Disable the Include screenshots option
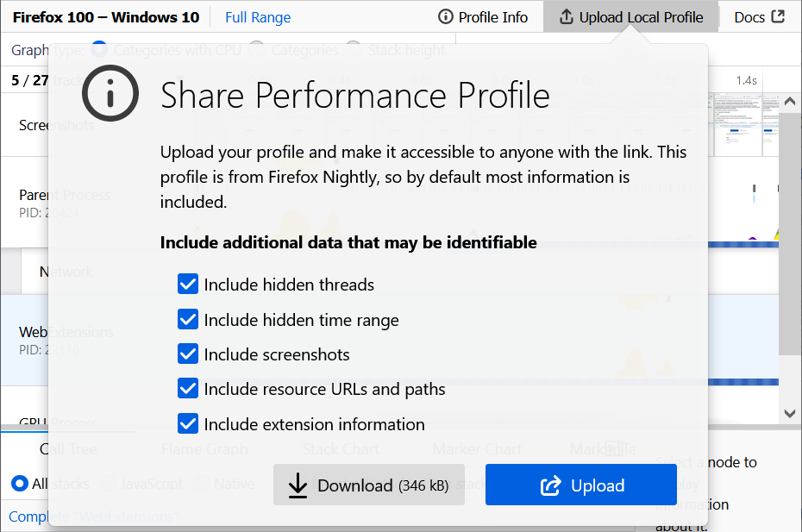802x532 pixels. pyautogui.click(x=188, y=354)
